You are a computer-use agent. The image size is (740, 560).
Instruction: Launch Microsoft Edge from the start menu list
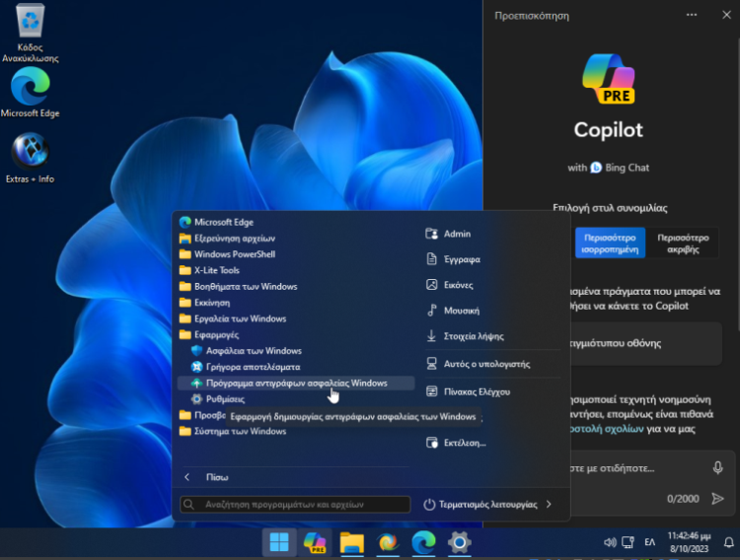(x=217, y=222)
